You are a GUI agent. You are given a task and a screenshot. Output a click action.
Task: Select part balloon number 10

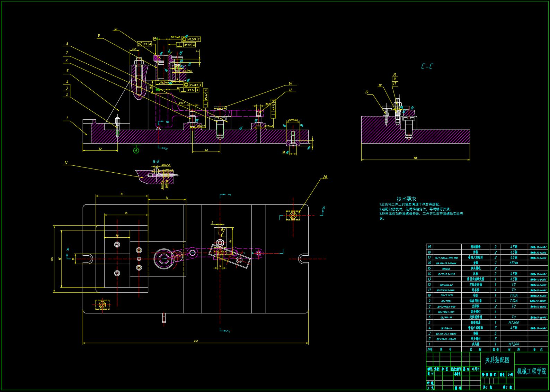tap(116, 29)
